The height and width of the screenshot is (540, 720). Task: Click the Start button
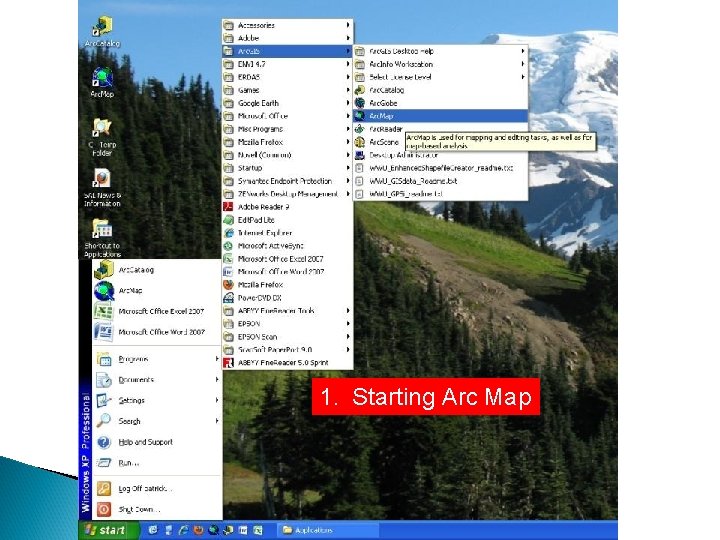(109, 530)
